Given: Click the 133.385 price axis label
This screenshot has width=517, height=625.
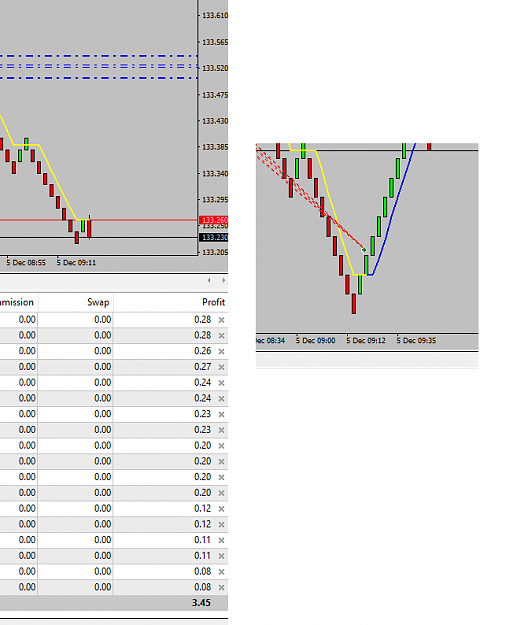Looking at the screenshot, I should tap(215, 147).
